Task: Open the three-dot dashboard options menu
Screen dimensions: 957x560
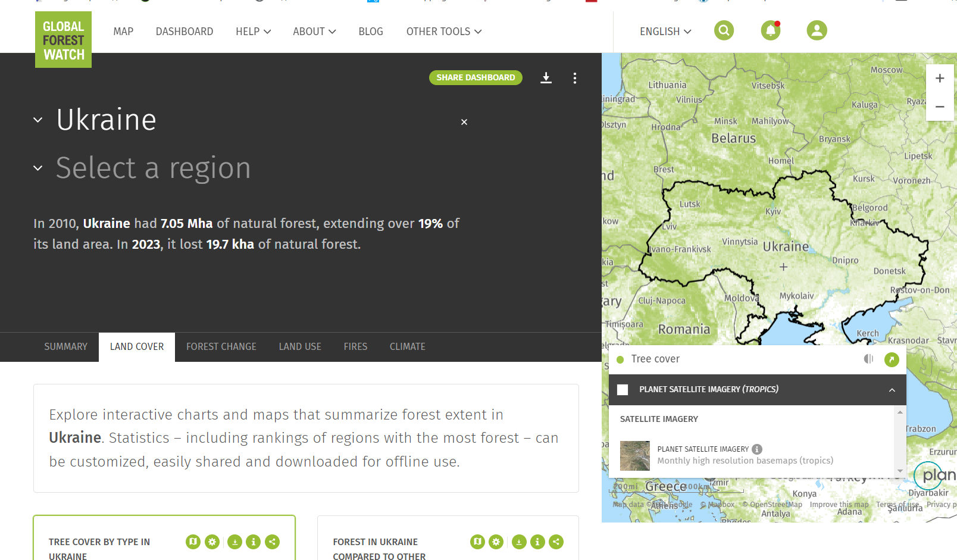Action: [574, 78]
